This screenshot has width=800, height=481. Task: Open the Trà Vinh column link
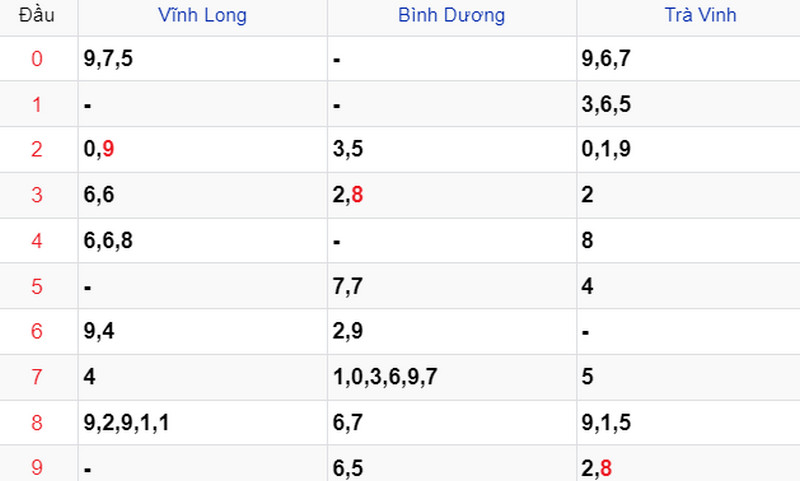[x=700, y=15]
